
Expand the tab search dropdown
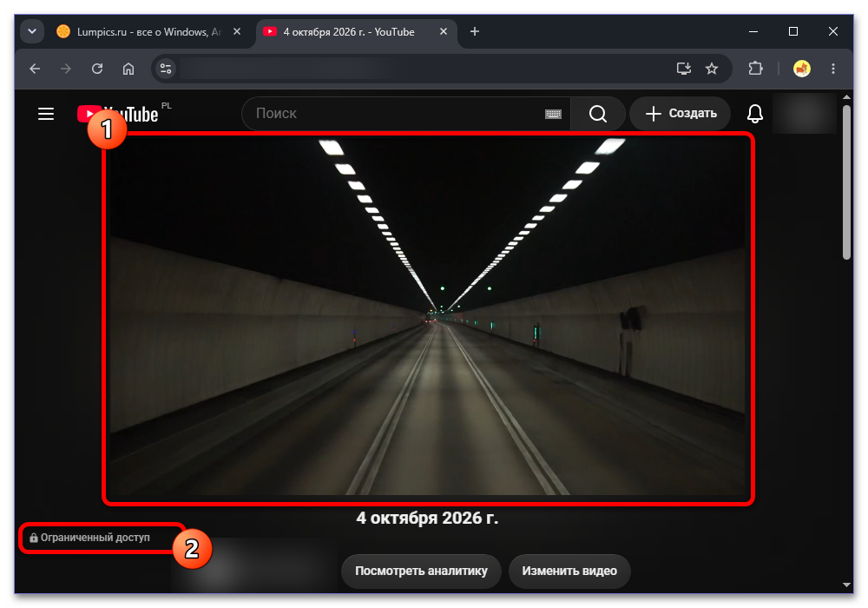[x=32, y=31]
